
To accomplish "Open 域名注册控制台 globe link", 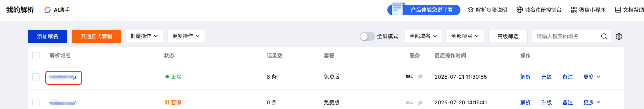I will click(x=539, y=10).
